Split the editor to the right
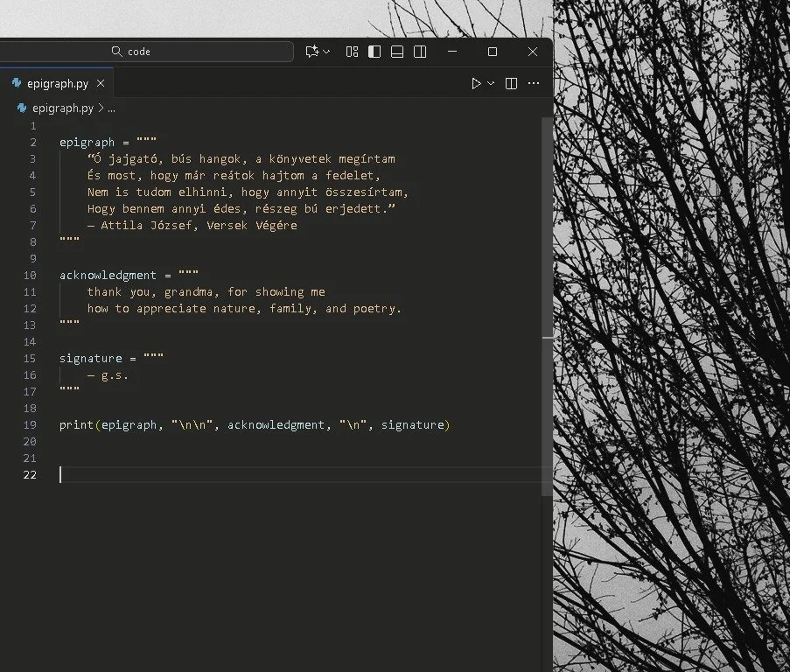This screenshot has height=672, width=790. [511, 83]
